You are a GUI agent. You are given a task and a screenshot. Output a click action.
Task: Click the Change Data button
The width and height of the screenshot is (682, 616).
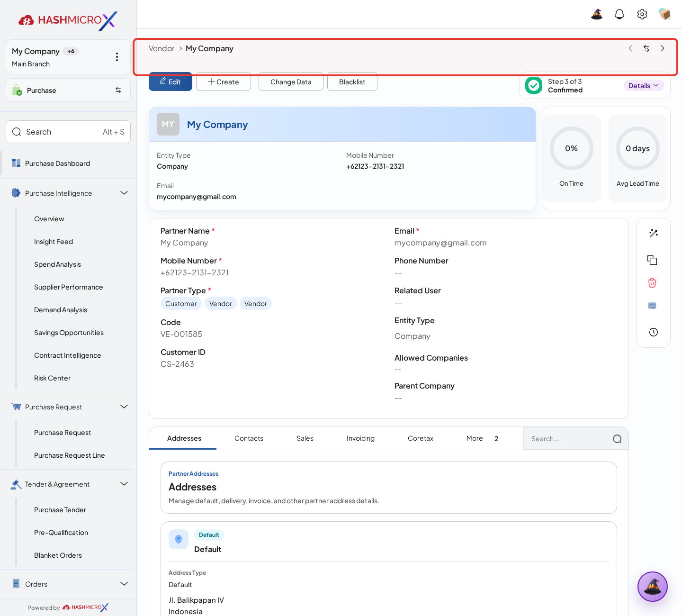coord(291,82)
